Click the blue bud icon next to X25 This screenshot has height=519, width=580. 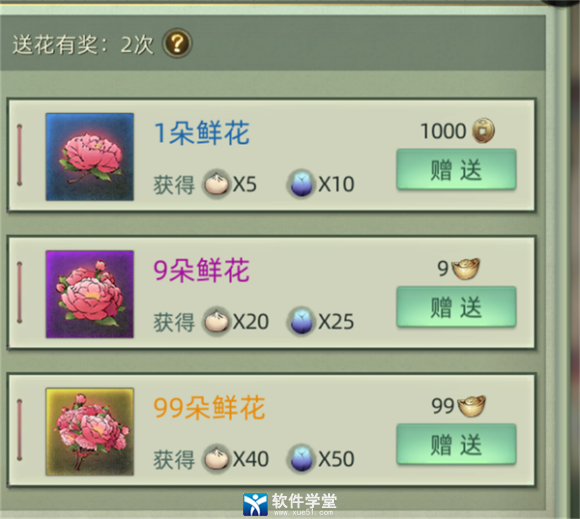[x=301, y=321]
